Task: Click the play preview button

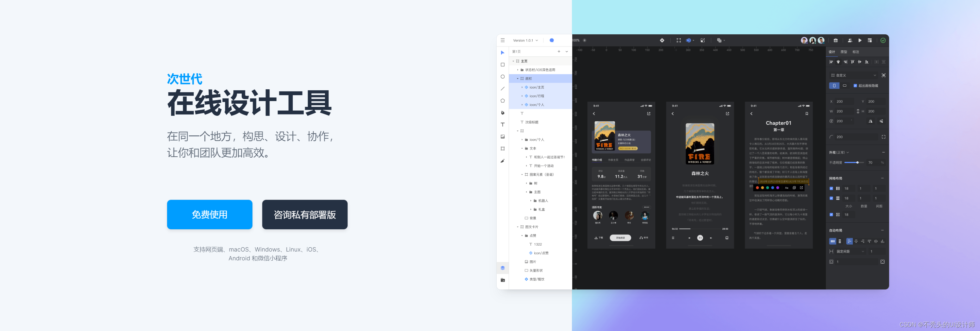Action: coord(860,40)
